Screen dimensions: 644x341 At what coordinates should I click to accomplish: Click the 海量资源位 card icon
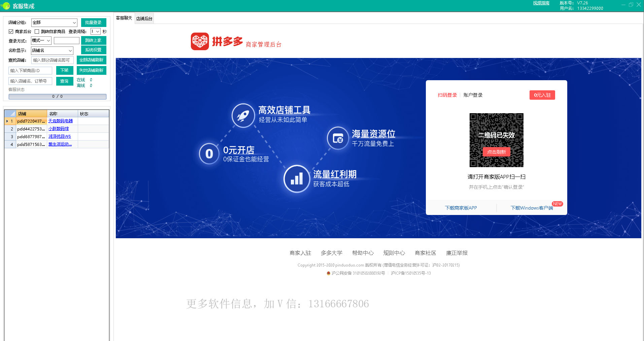338,138
